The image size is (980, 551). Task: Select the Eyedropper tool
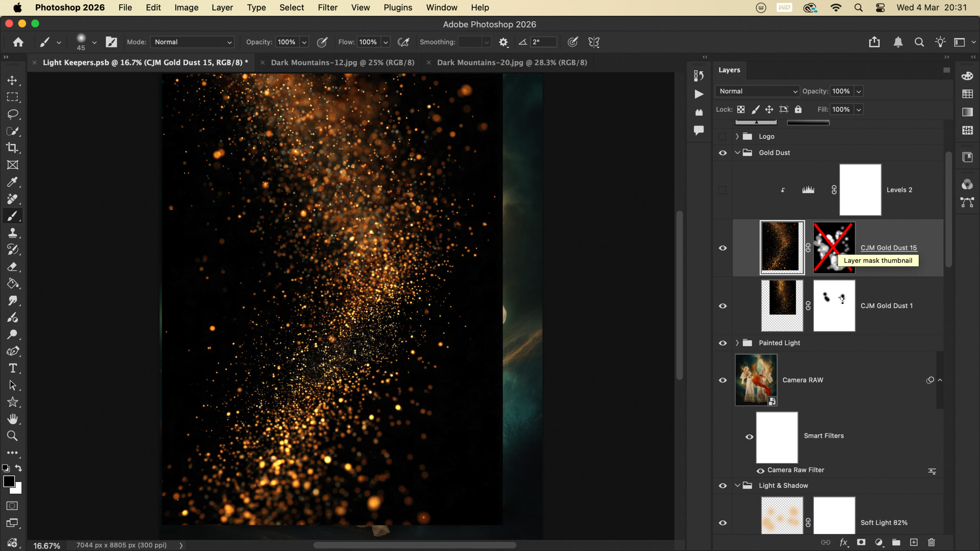click(12, 182)
